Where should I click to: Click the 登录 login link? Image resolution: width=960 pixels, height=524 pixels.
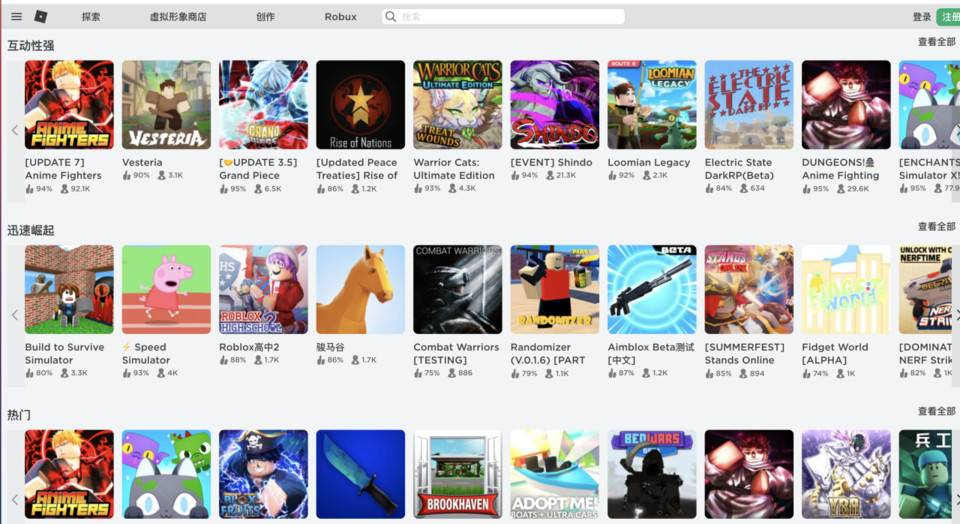click(x=921, y=17)
